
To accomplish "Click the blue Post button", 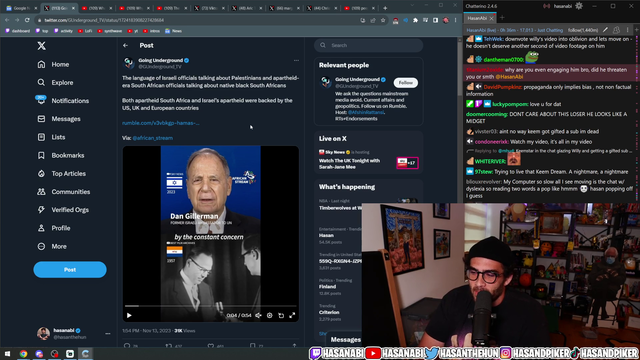I will [x=70, y=270].
